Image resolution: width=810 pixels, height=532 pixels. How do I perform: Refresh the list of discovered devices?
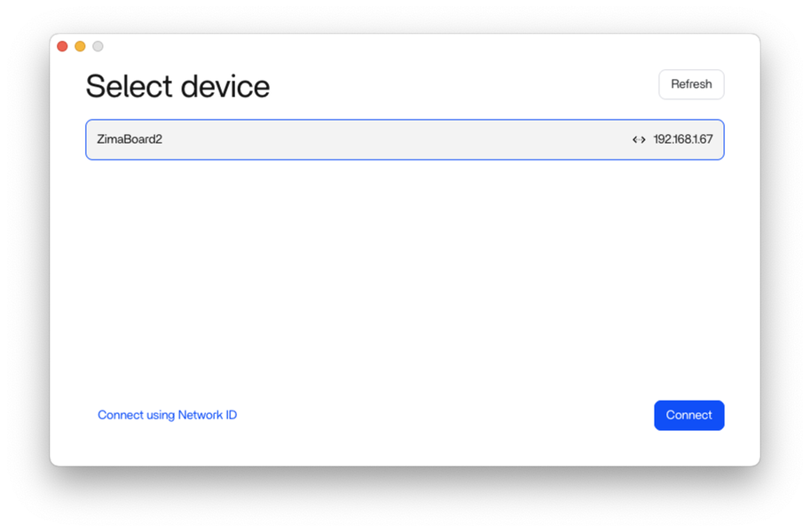pyautogui.click(x=691, y=85)
